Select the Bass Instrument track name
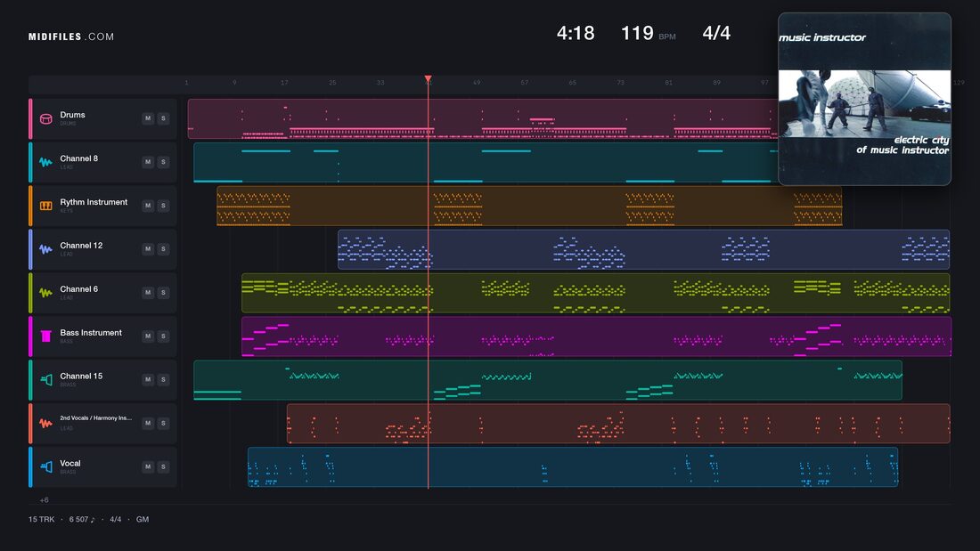The width and height of the screenshot is (980, 551). (91, 332)
